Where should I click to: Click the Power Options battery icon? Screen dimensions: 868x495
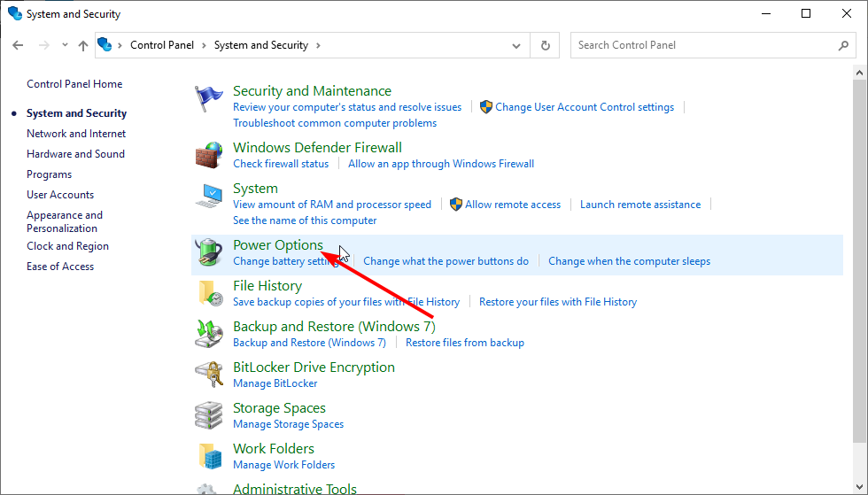pos(209,252)
